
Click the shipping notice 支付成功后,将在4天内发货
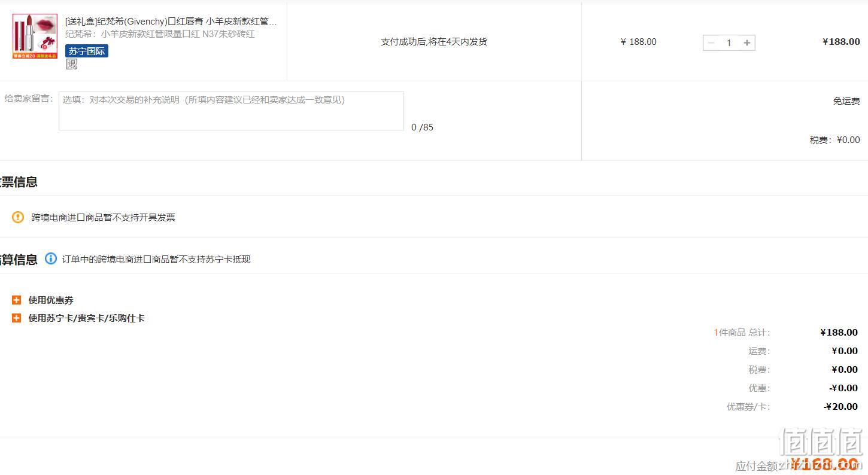point(434,42)
